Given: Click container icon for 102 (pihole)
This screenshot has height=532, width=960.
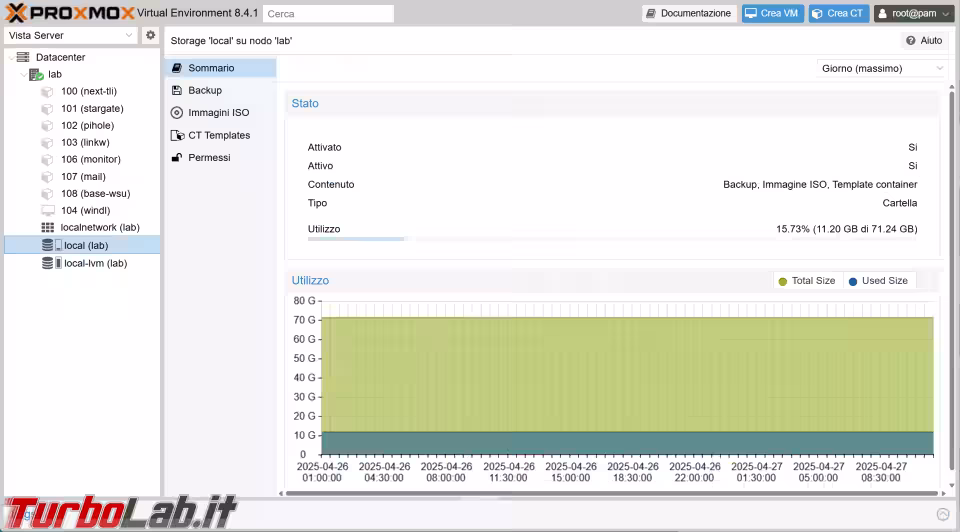Looking at the screenshot, I should click(x=47, y=126).
